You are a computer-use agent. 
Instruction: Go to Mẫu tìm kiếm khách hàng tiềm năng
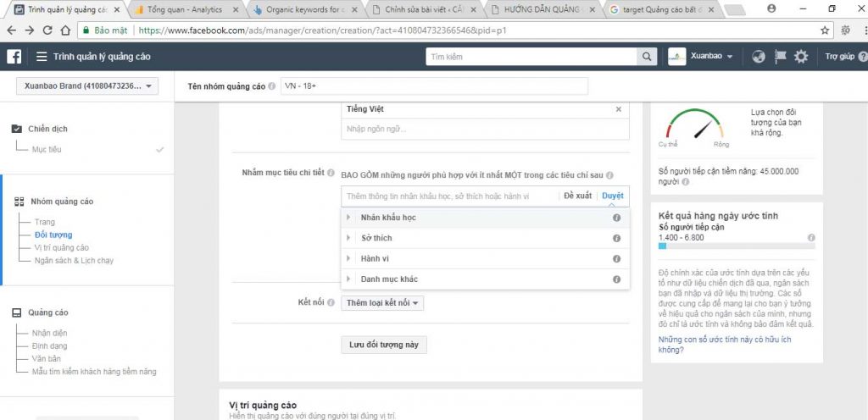(x=94, y=372)
